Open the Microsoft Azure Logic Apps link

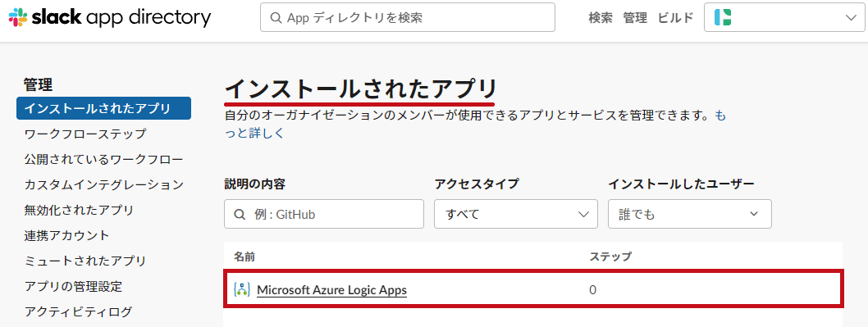pos(331,289)
